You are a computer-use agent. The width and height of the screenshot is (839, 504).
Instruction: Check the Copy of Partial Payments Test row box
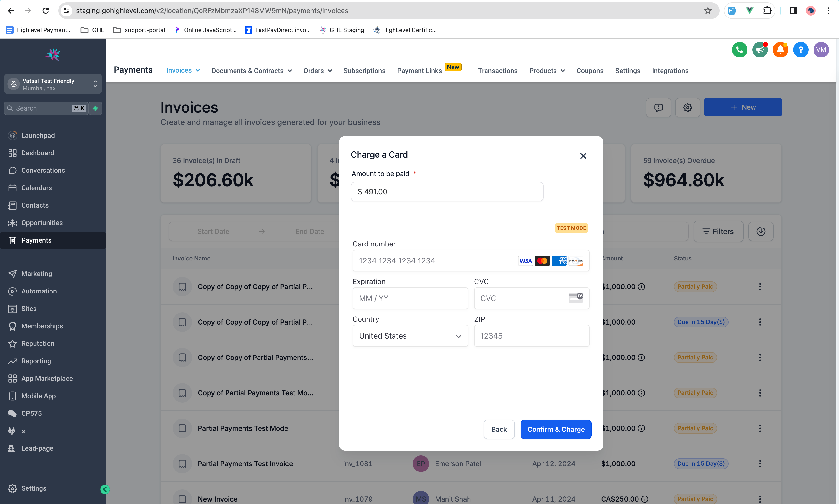point(182,393)
